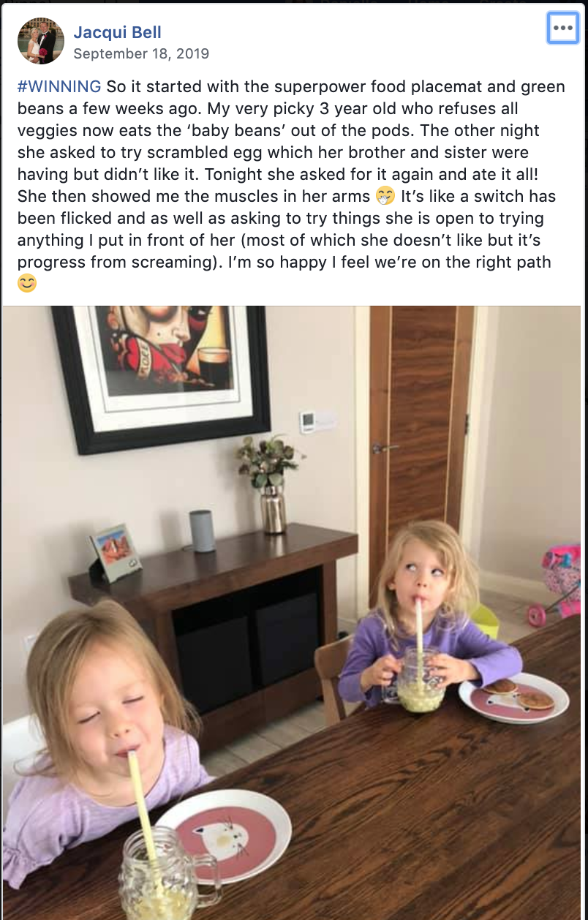Open the three-dot post options menu
Screen dimensions: 588x920
tap(562, 28)
